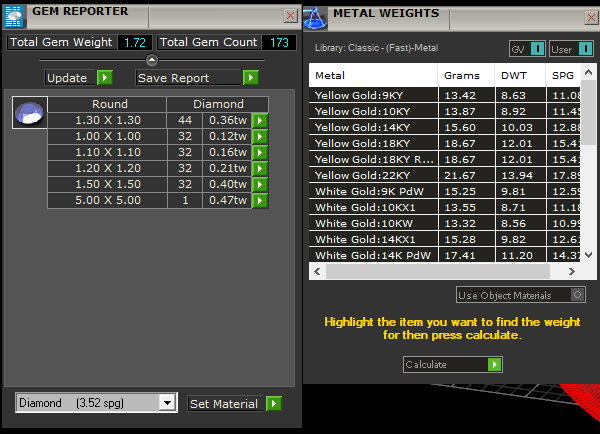The width and height of the screenshot is (600, 434).
Task: Select White Gold:10KW row
Action: click(x=372, y=224)
